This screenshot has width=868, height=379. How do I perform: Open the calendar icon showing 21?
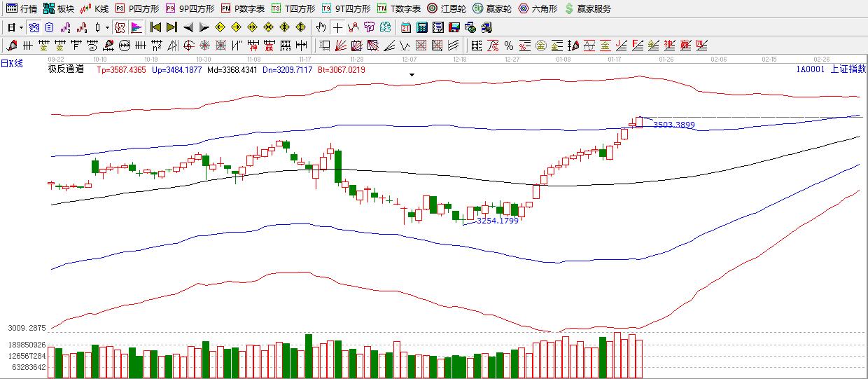[406, 27]
